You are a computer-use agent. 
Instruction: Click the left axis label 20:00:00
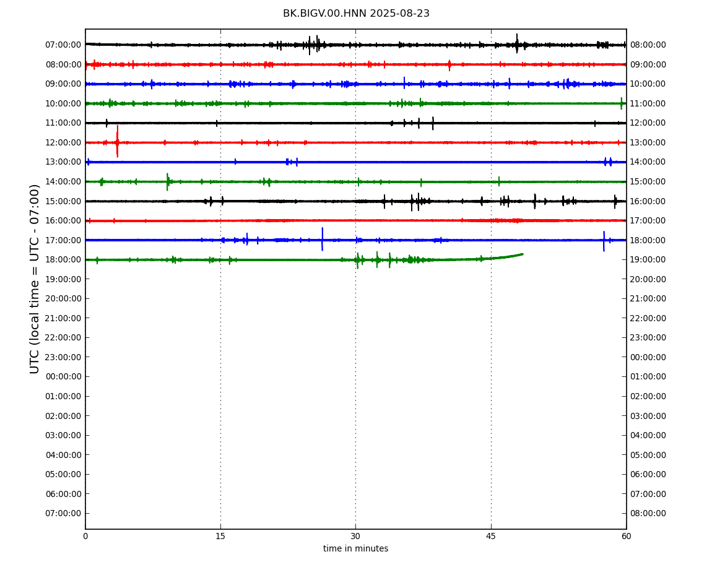coord(63,299)
